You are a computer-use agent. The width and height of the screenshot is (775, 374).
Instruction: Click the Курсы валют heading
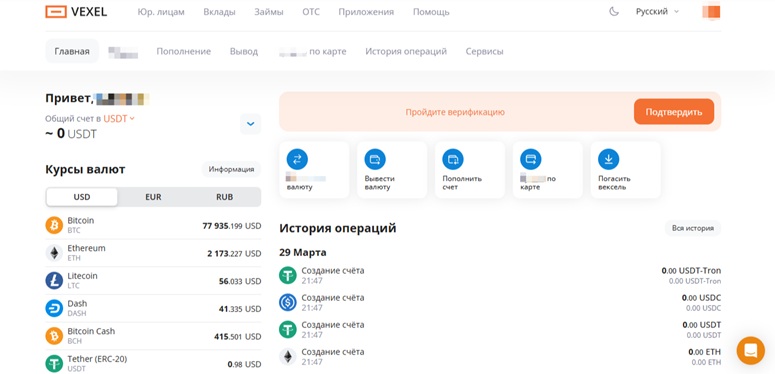85,169
